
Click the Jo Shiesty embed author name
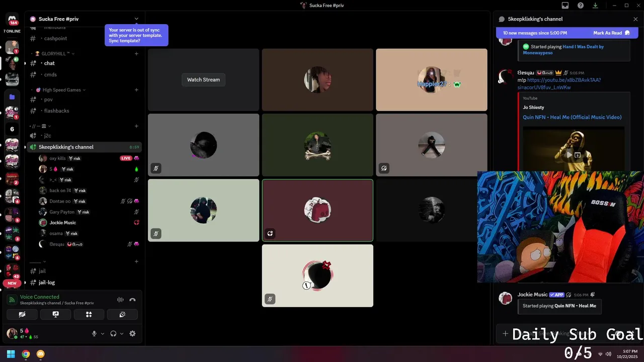(x=533, y=107)
